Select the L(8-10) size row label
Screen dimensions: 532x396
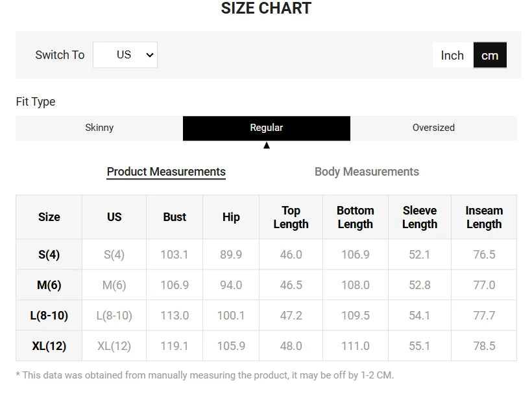point(49,316)
